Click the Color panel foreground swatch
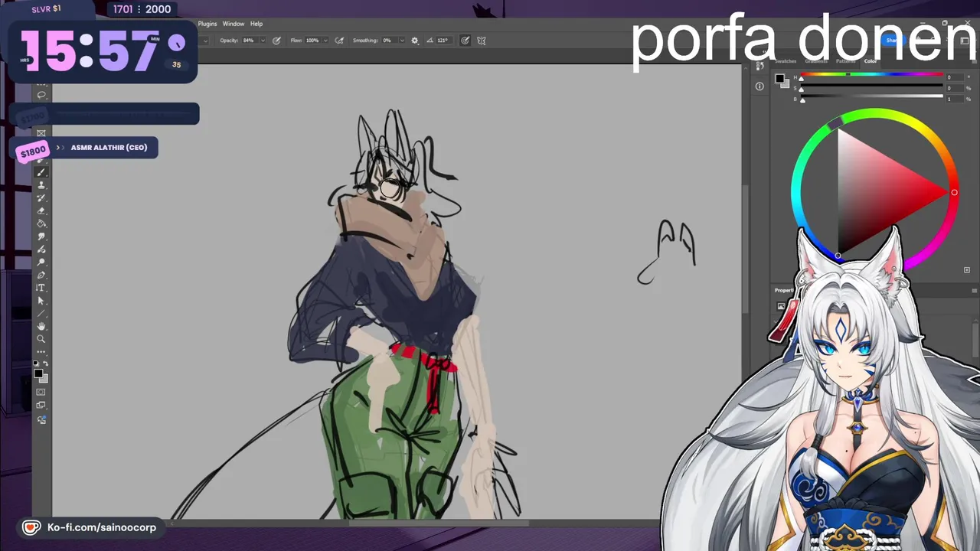 coord(779,78)
